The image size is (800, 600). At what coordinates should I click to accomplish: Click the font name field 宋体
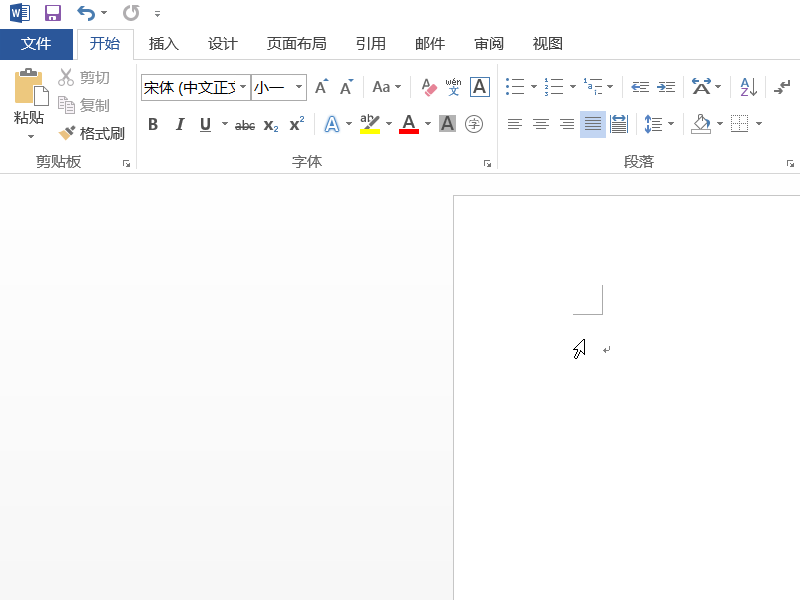(x=189, y=87)
